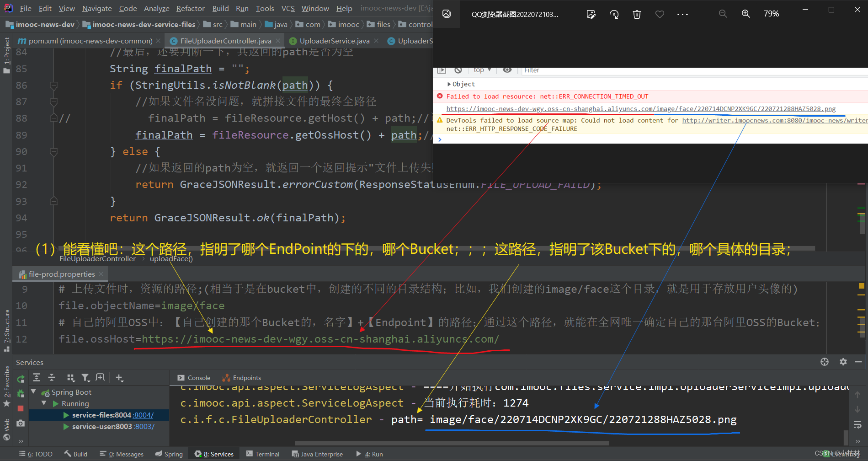
Task: Open the Services panel settings gear
Action: tap(843, 362)
